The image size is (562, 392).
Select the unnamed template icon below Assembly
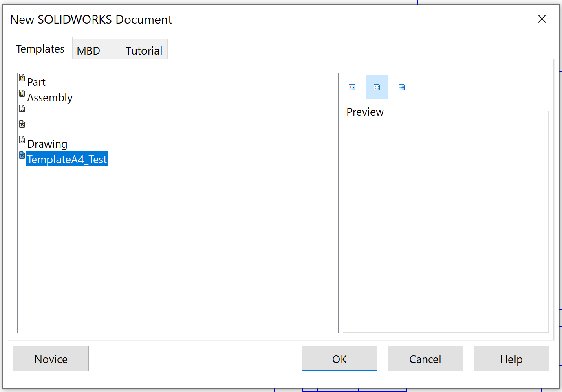(x=22, y=109)
